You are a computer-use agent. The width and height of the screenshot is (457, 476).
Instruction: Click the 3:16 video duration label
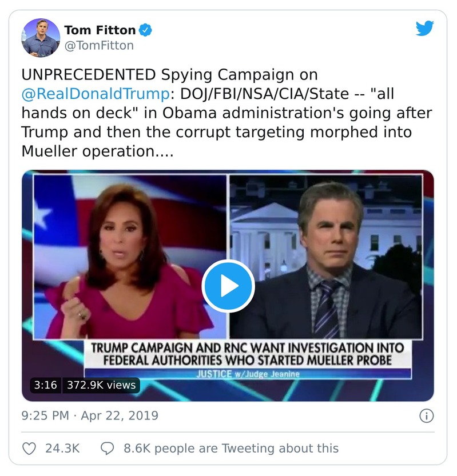[x=46, y=385]
